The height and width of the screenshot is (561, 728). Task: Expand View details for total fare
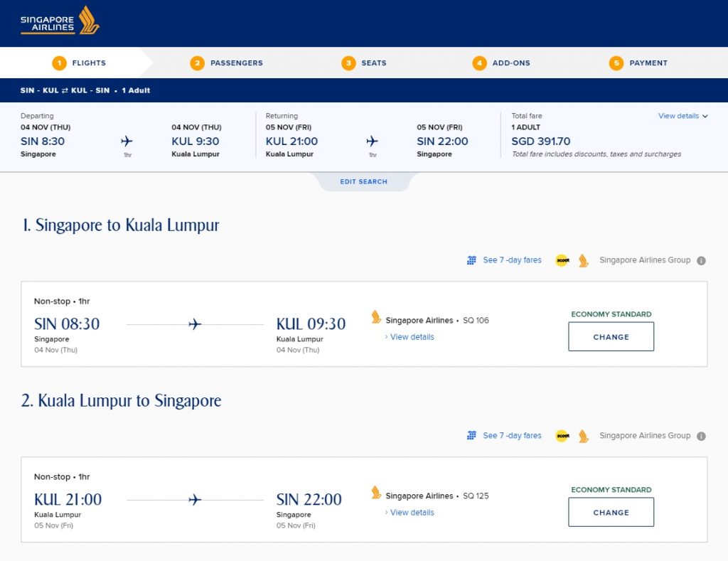coord(682,116)
